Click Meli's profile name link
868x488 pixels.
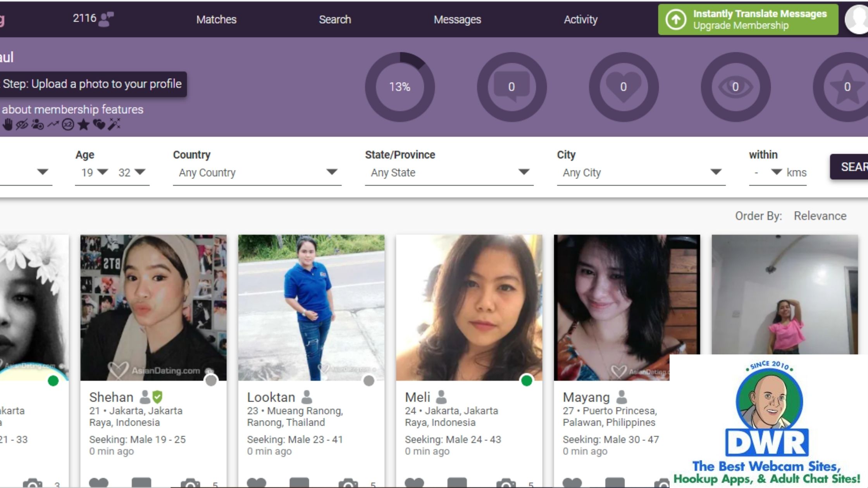[x=417, y=397]
